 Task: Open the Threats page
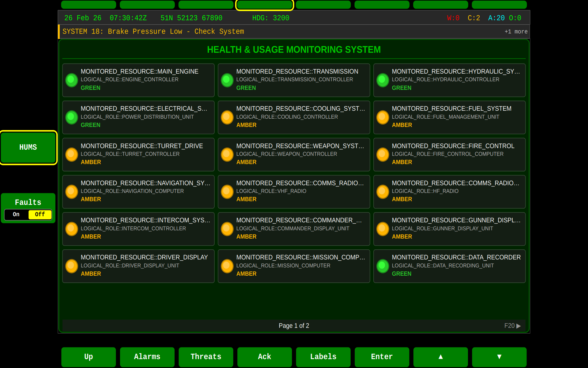206,357
